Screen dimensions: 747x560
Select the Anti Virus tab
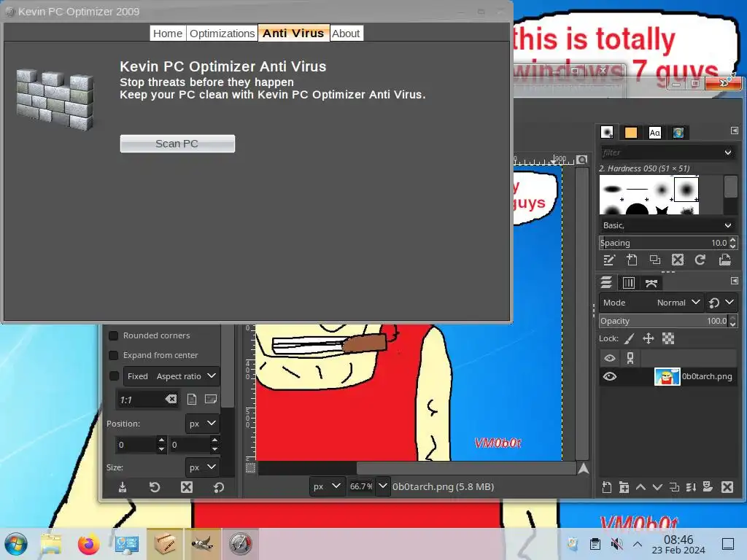click(293, 33)
